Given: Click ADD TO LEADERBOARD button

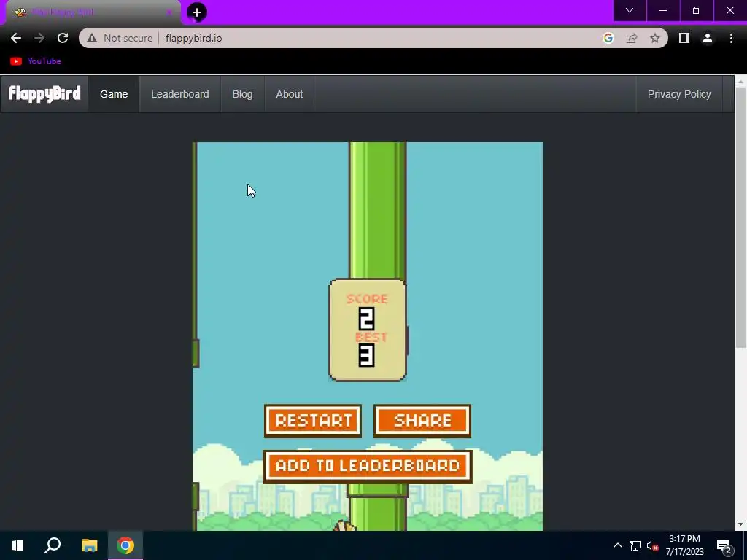Looking at the screenshot, I should 368,466.
